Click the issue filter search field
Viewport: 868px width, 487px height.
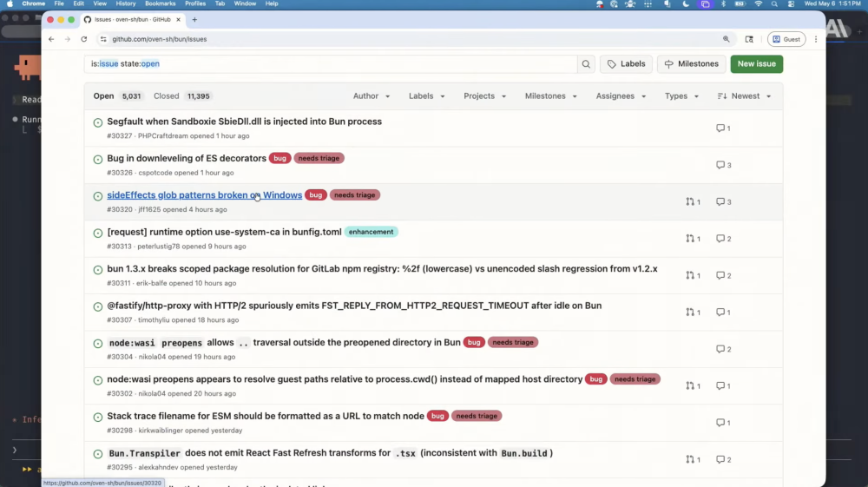pos(331,64)
